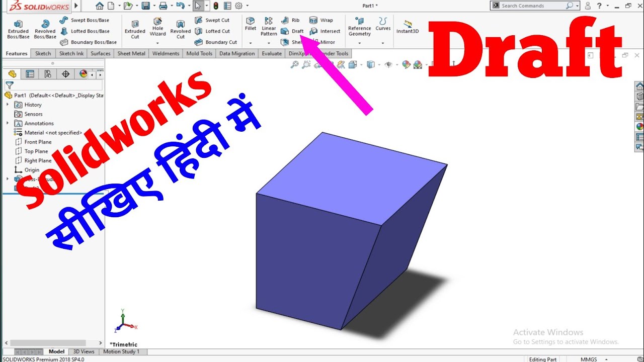Click the Save icon
644x362 pixels.
point(145,6)
